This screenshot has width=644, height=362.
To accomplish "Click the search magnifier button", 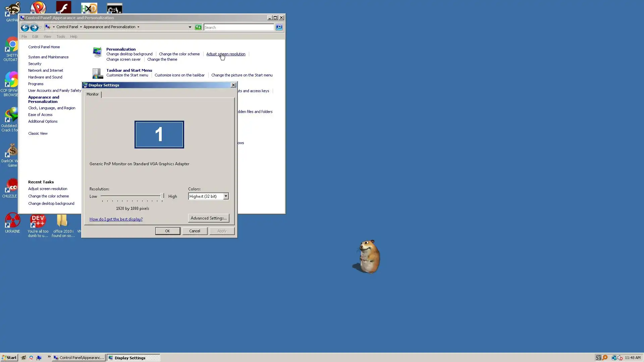I will [x=279, y=27].
